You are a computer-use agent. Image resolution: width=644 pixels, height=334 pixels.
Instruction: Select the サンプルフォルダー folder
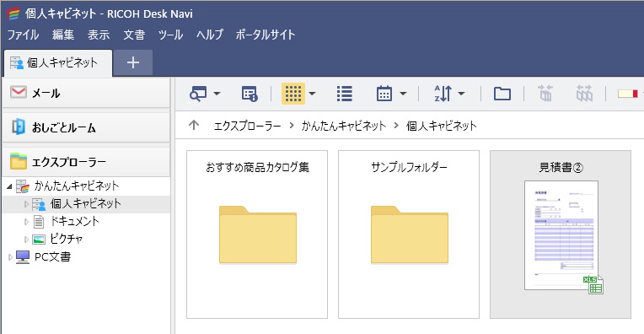tap(409, 234)
